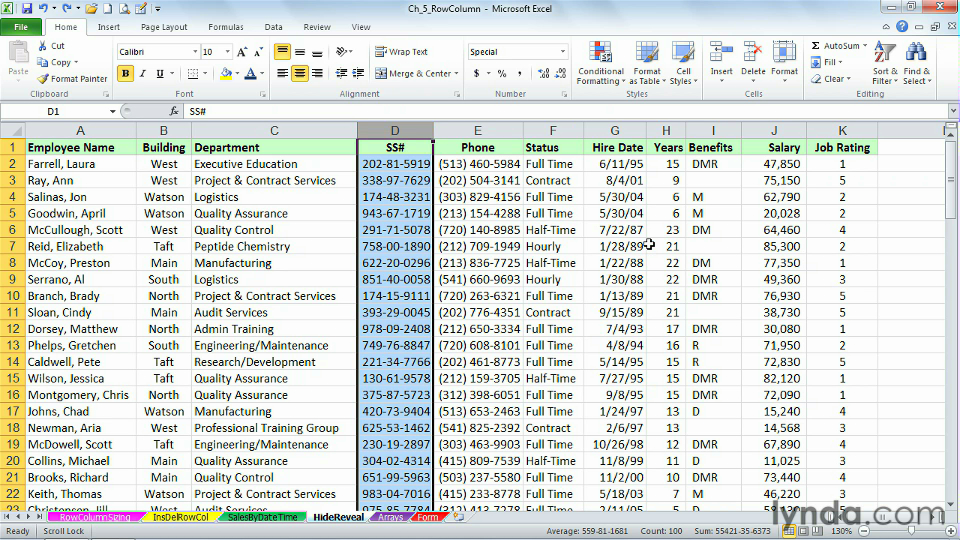This screenshot has width=960, height=540.
Task: Click the Orientation text rotation icon
Action: pyautogui.click(x=342, y=52)
